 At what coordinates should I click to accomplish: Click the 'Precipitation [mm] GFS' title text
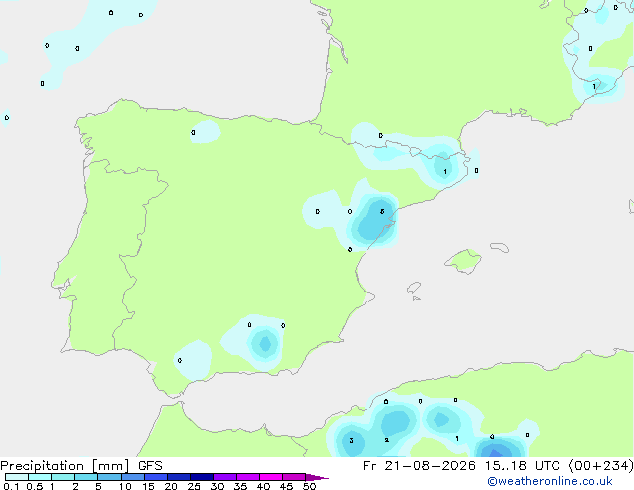coord(81,466)
